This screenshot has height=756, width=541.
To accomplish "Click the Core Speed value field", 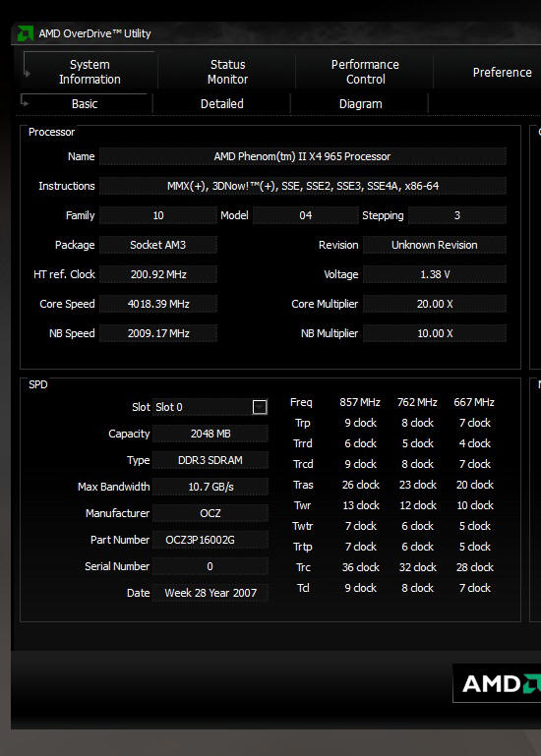I will coord(158,304).
